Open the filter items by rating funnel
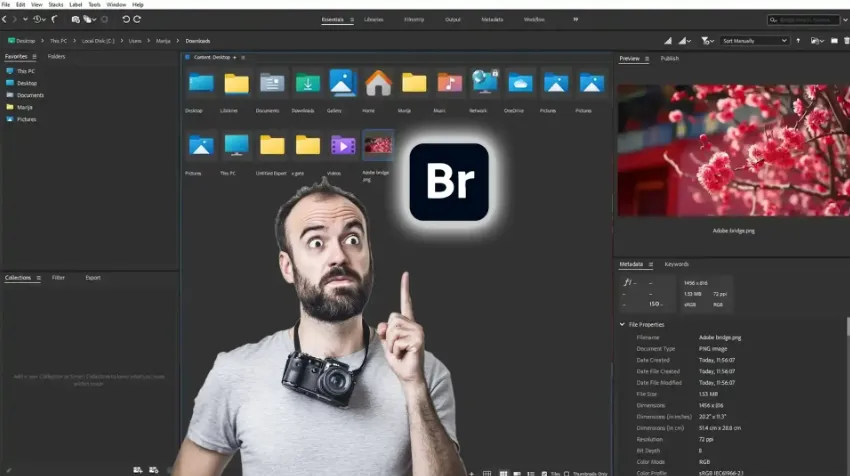This screenshot has width=850, height=476. 707,41
